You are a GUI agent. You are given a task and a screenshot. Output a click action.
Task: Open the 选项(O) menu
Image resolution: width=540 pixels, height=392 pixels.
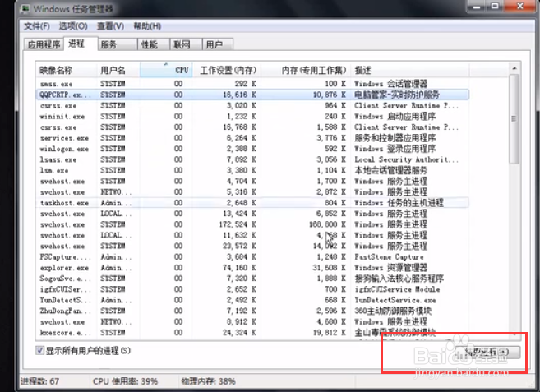(73, 26)
